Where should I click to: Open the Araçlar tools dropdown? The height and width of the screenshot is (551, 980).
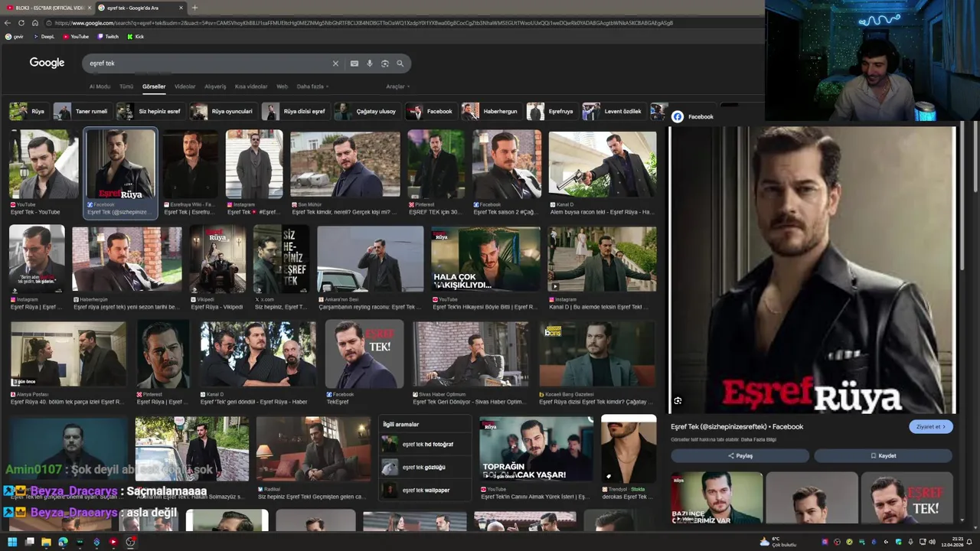397,86
